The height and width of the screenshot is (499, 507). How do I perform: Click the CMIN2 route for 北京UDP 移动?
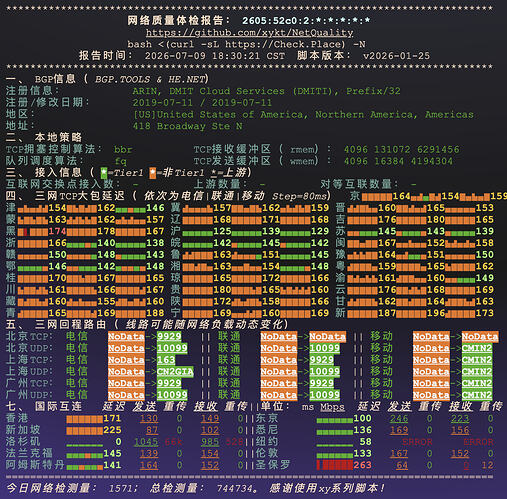point(477,348)
